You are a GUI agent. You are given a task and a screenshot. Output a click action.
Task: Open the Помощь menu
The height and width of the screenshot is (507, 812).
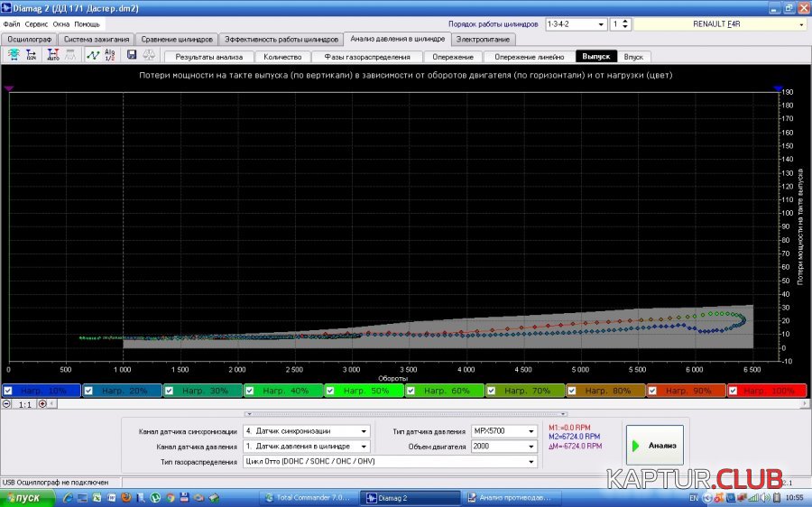[87, 23]
